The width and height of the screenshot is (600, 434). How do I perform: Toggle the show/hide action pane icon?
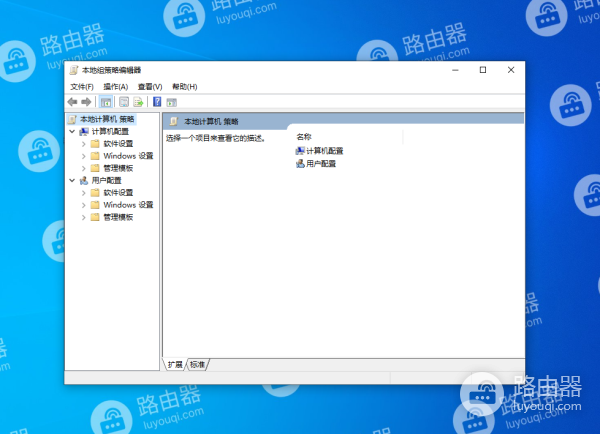[171, 102]
